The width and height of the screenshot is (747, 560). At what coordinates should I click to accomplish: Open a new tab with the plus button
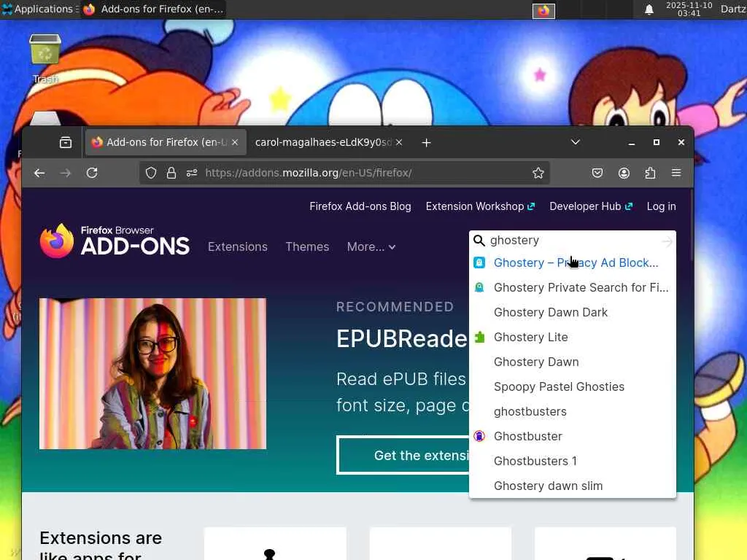click(426, 143)
